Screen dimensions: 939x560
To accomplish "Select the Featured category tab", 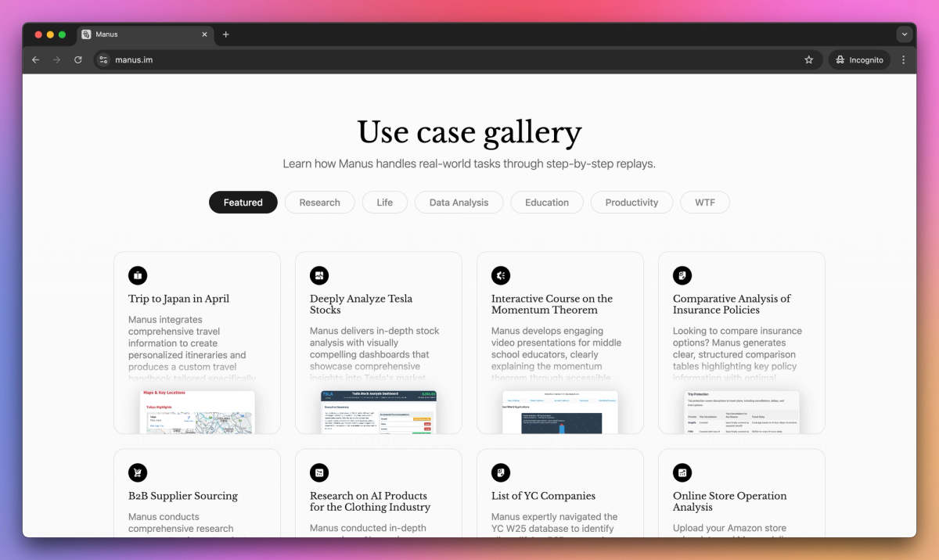I will pyautogui.click(x=243, y=203).
